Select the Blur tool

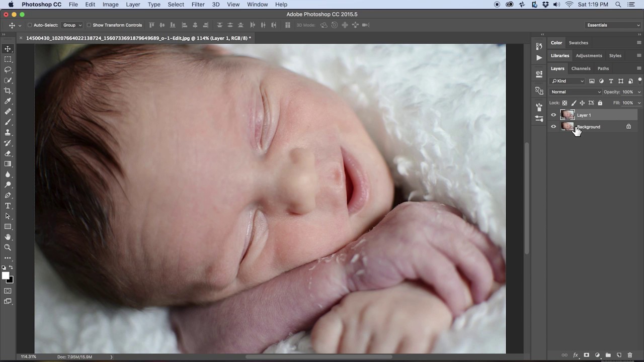pyautogui.click(x=8, y=174)
